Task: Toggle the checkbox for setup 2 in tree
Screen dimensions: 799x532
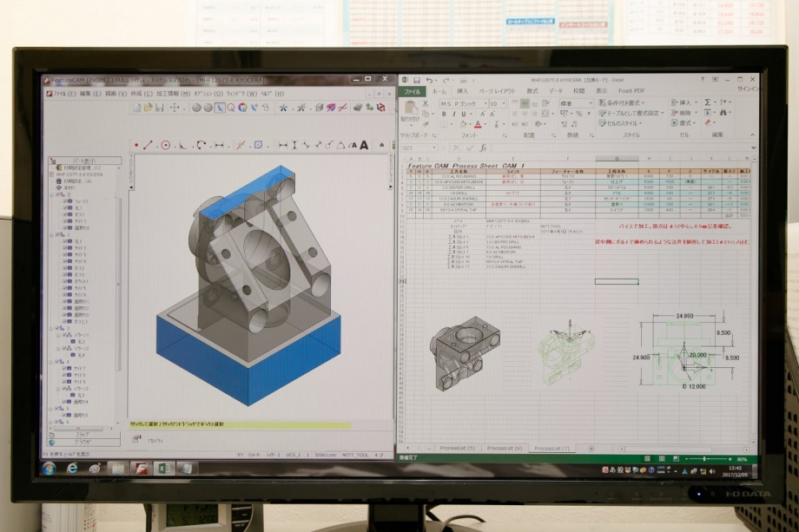Action: click(x=57, y=234)
